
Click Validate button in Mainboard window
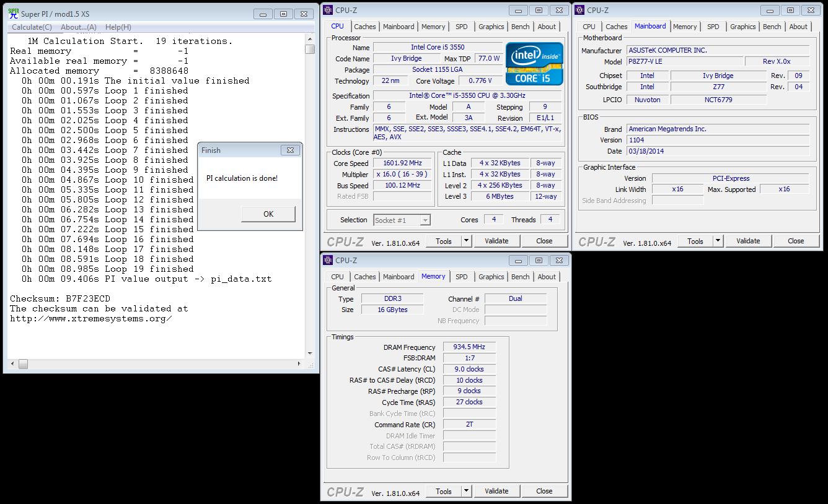(x=748, y=241)
